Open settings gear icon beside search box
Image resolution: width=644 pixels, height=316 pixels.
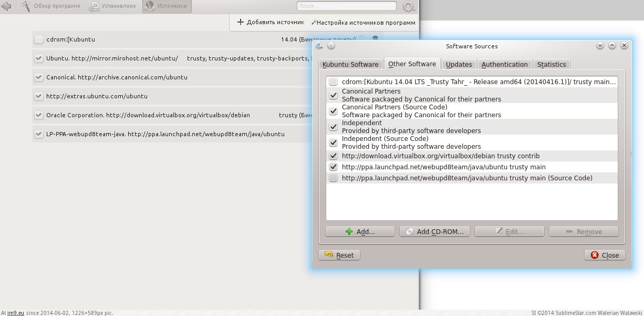tap(408, 6)
